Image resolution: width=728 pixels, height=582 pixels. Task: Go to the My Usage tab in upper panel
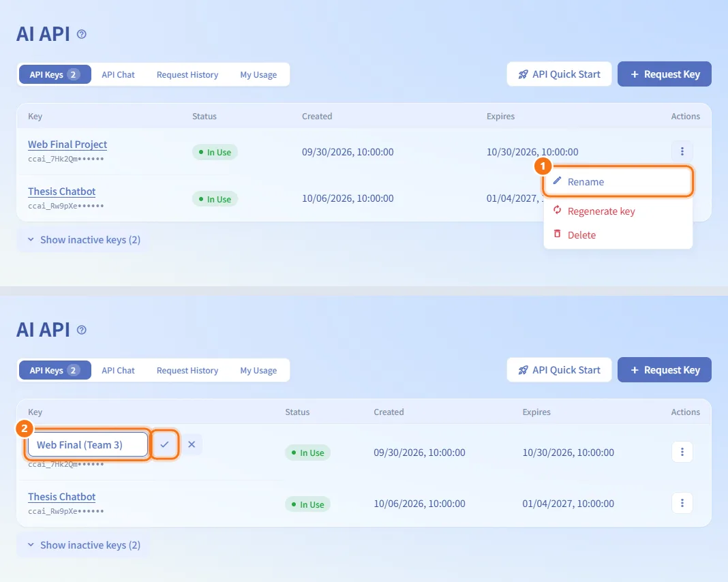(258, 75)
